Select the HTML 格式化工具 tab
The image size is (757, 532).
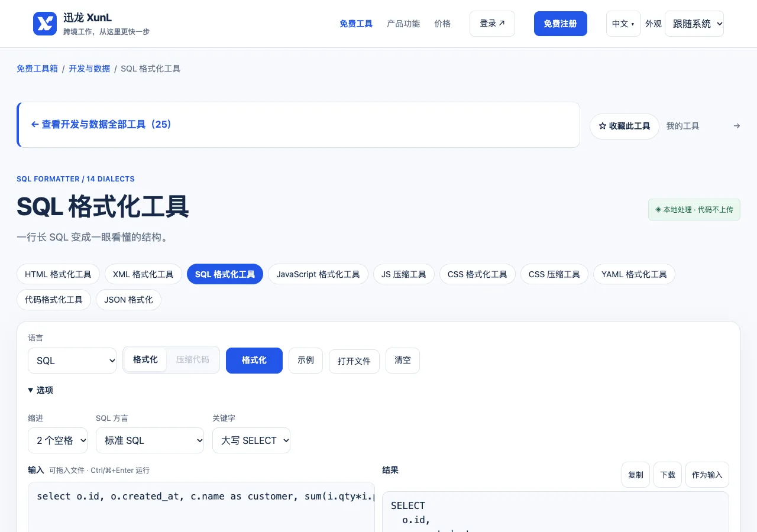pyautogui.click(x=58, y=274)
